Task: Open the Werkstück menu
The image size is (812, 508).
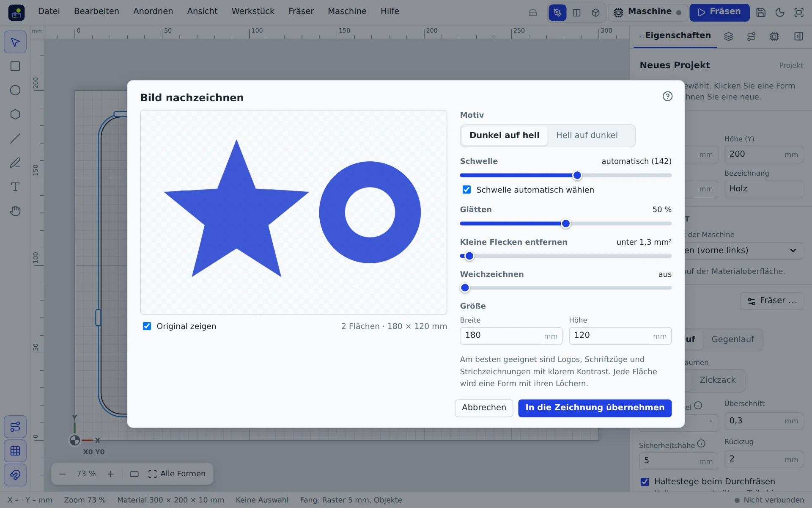Action: tap(253, 11)
